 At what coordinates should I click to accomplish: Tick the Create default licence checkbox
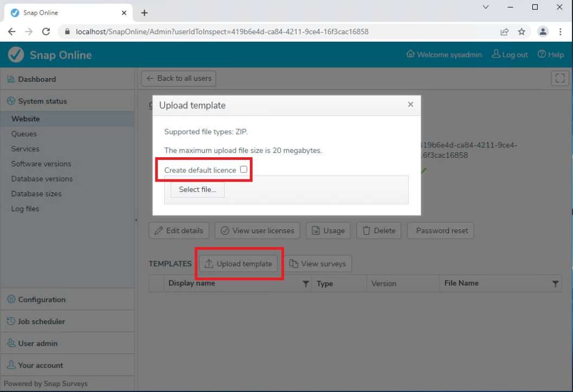coord(243,170)
